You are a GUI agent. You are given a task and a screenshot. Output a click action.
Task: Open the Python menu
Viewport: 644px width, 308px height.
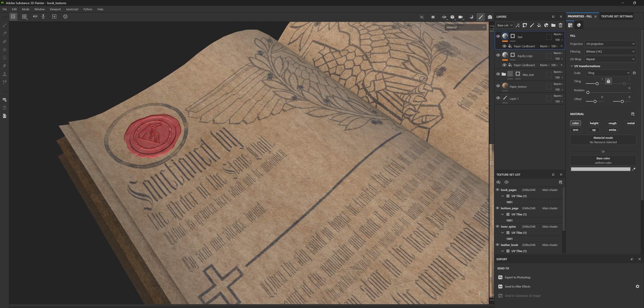[88, 9]
